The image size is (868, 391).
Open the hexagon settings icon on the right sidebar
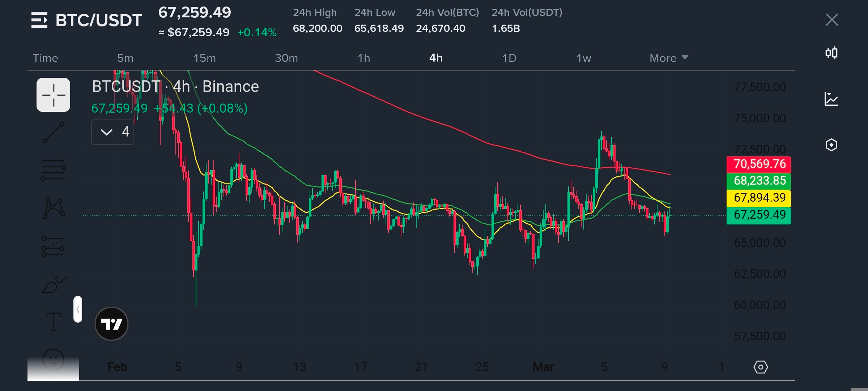pos(831,145)
